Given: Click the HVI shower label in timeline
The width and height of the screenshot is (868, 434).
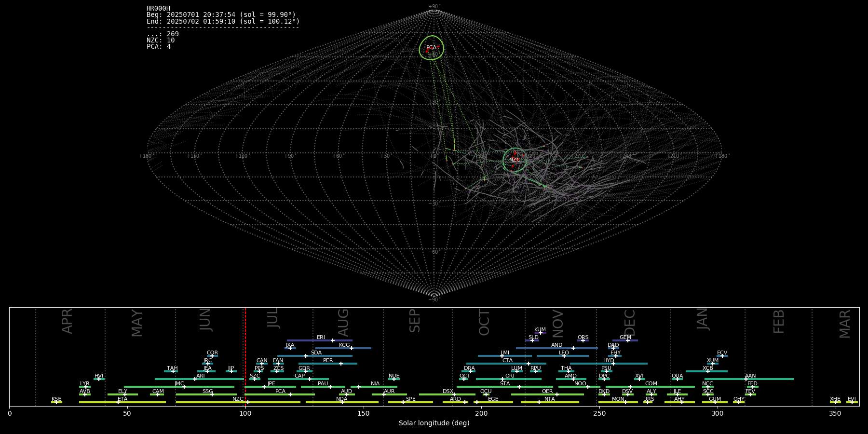Looking at the screenshot, I should 99,376.
